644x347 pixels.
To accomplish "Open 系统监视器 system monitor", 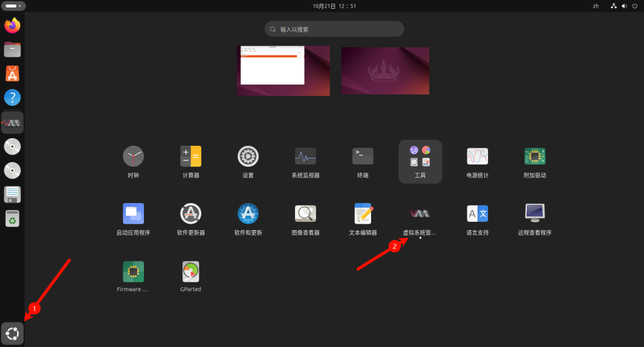I will coord(305,156).
